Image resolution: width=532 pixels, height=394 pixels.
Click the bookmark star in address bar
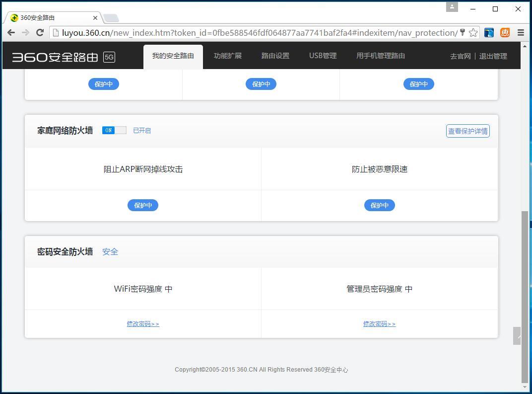473,32
